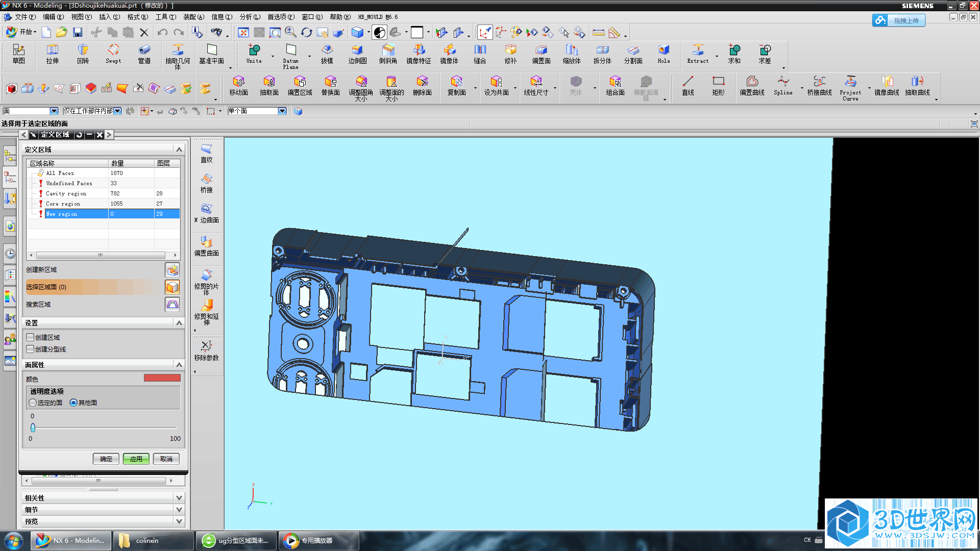Screen dimensions: 980x551
Task: Select the 缝合 sew tool
Action: (x=480, y=54)
